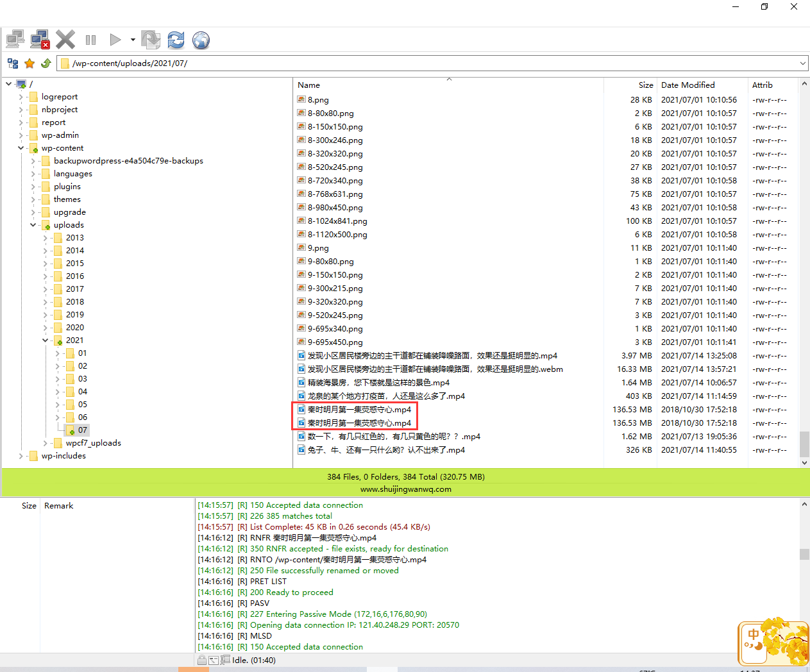Sort files by Date Modified column

click(688, 85)
